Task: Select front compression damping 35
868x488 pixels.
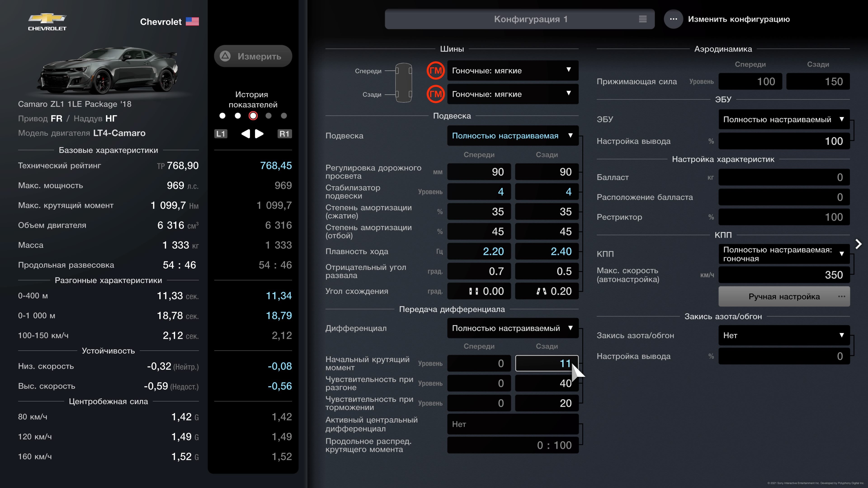Action: [479, 211]
